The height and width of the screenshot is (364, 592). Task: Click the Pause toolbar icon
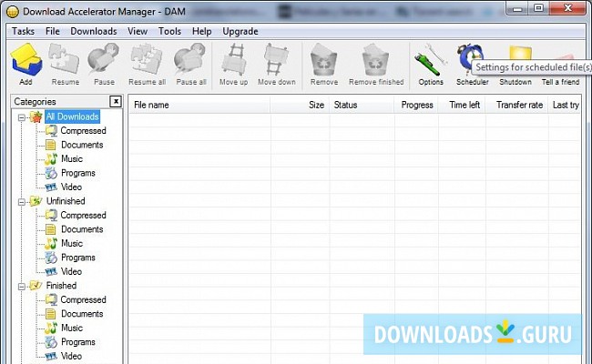point(104,59)
